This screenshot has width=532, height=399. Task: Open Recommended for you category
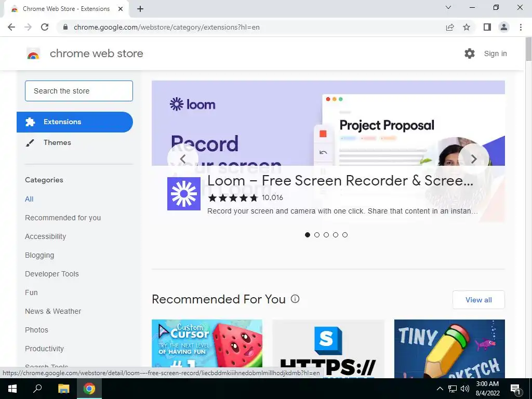coord(63,218)
